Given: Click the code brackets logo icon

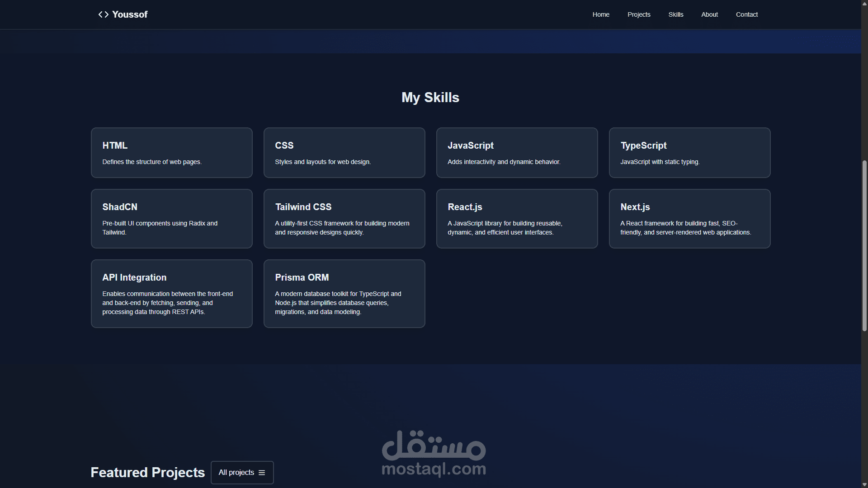Looking at the screenshot, I should [x=103, y=14].
